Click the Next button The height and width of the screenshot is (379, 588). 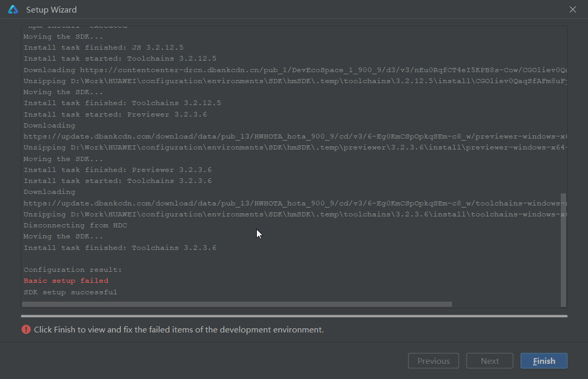[x=490, y=361]
